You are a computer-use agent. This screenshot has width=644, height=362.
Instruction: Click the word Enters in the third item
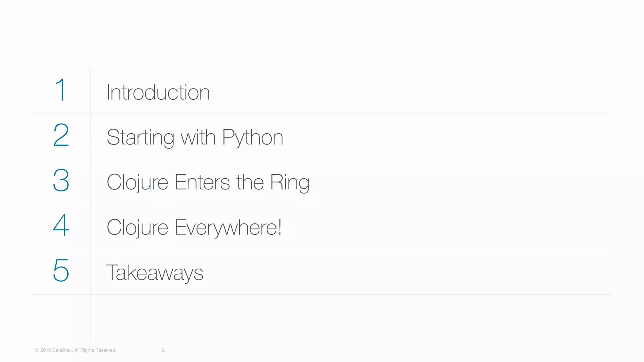pos(202,182)
